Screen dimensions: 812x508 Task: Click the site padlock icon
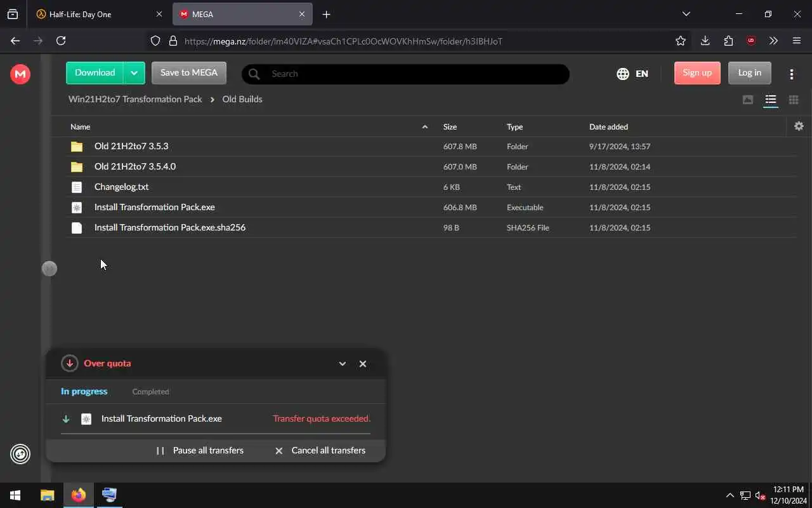[x=173, y=41]
